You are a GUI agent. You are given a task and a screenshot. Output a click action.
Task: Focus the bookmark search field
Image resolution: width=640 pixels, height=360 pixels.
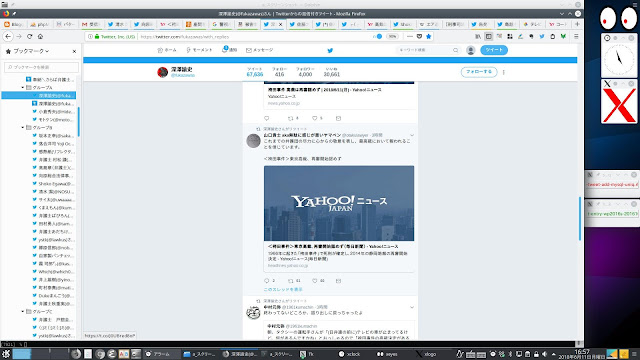pyautogui.click(x=41, y=67)
